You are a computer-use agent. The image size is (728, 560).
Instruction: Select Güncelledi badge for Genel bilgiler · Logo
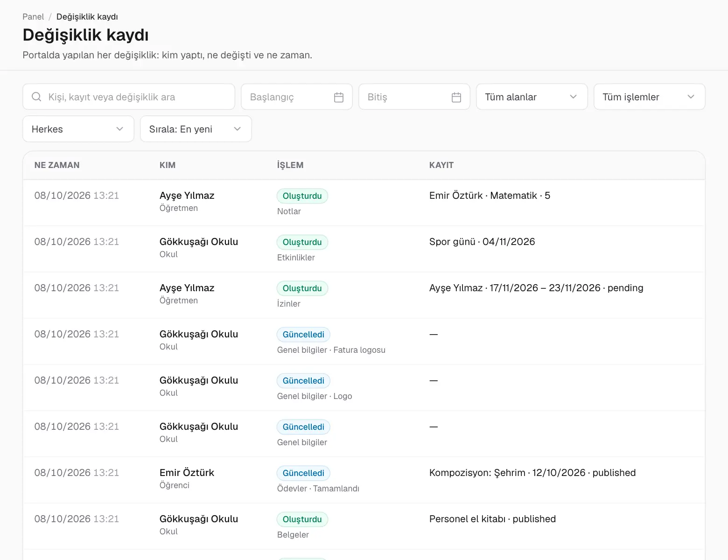[303, 381]
